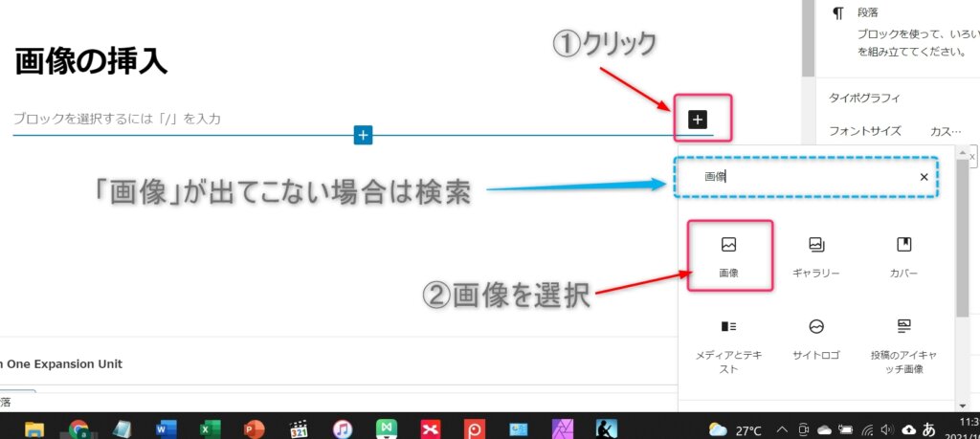Screen dimensions: 980x439
Task: Click the 段落 paragraph icon in sidebar
Action: click(x=838, y=14)
